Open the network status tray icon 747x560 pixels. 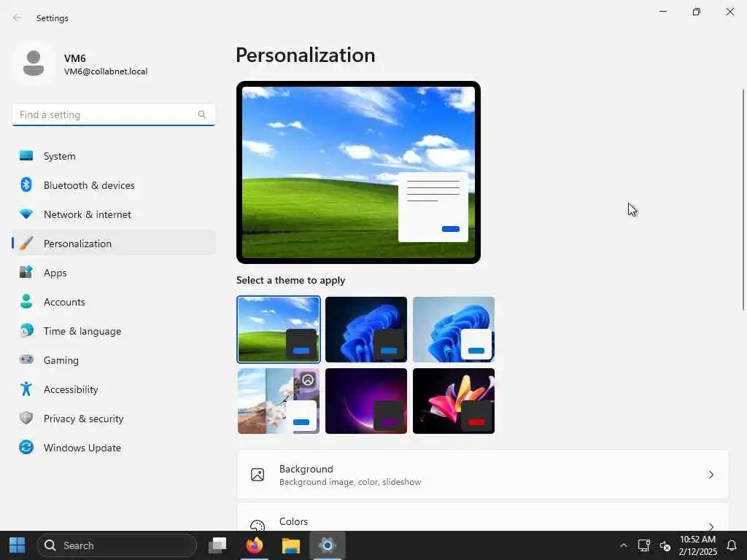click(644, 545)
